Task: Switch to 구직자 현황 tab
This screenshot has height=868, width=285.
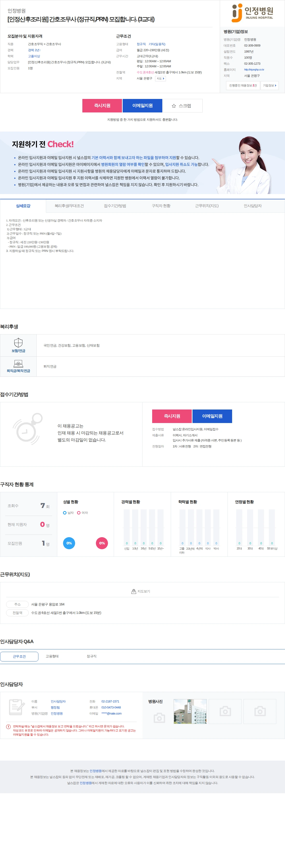Action: 161,206
